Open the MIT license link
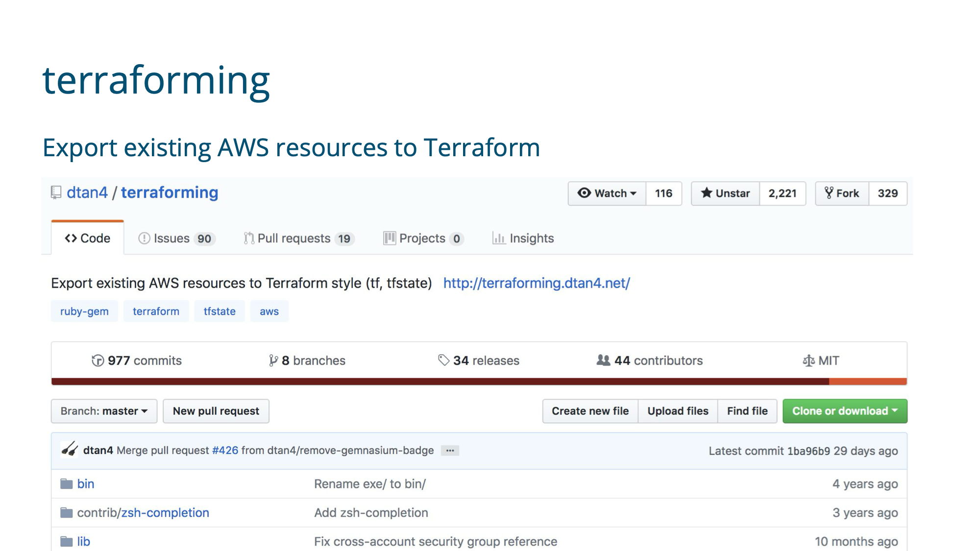This screenshot has height=551, width=980. [x=821, y=361]
